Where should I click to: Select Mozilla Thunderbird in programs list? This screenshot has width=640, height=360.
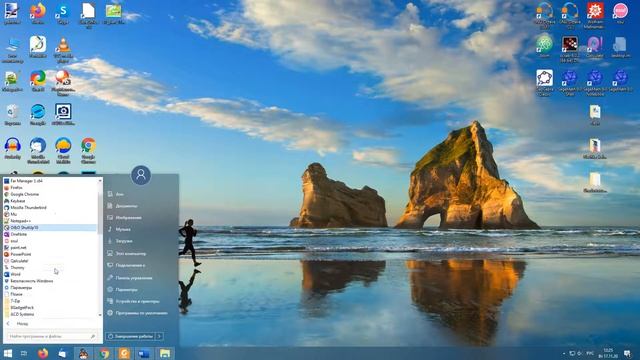pyautogui.click(x=50, y=207)
